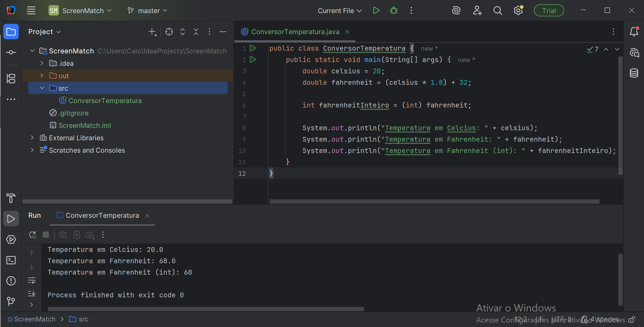Viewport: 644px width, 327px height.
Task: Toggle scroll to end in console
Action: click(x=32, y=294)
